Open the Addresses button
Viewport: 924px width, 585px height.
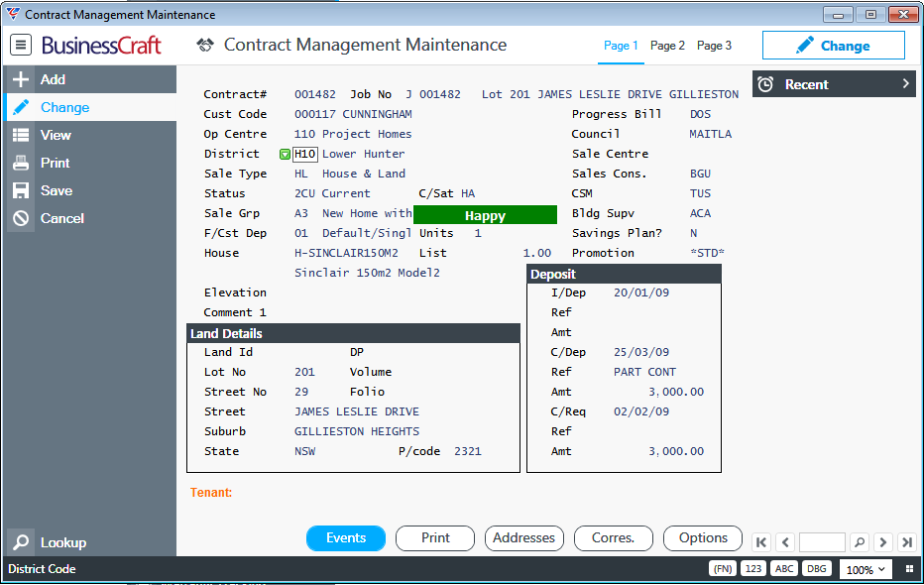(x=523, y=537)
